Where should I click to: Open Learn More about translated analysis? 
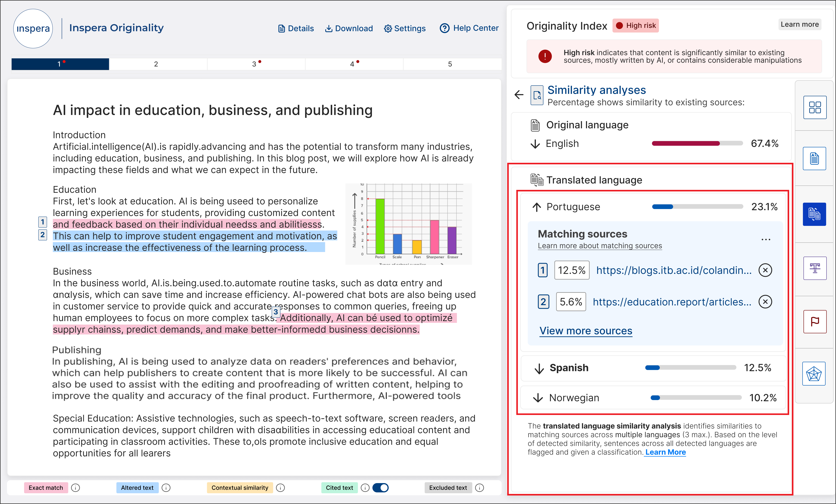coord(665,452)
